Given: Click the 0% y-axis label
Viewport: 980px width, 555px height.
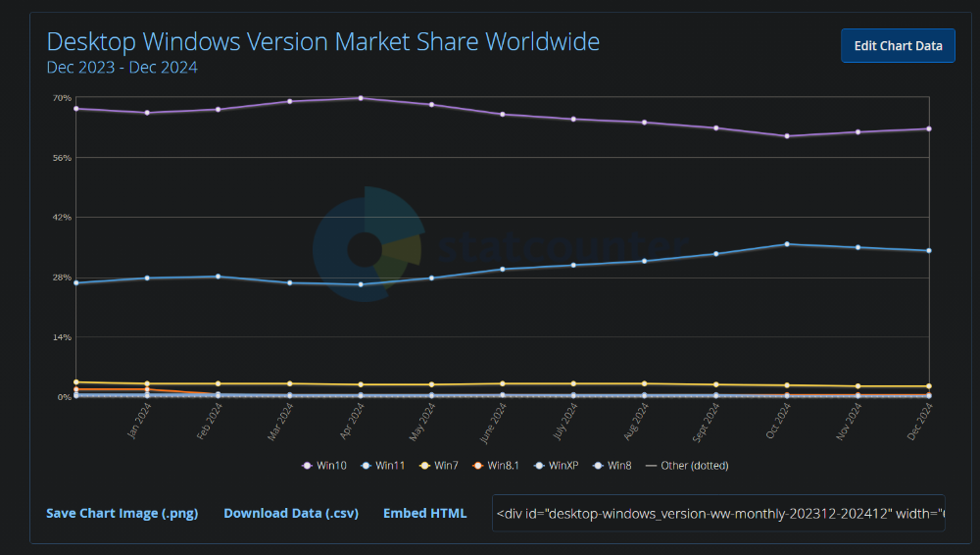Looking at the screenshot, I should click(x=65, y=397).
